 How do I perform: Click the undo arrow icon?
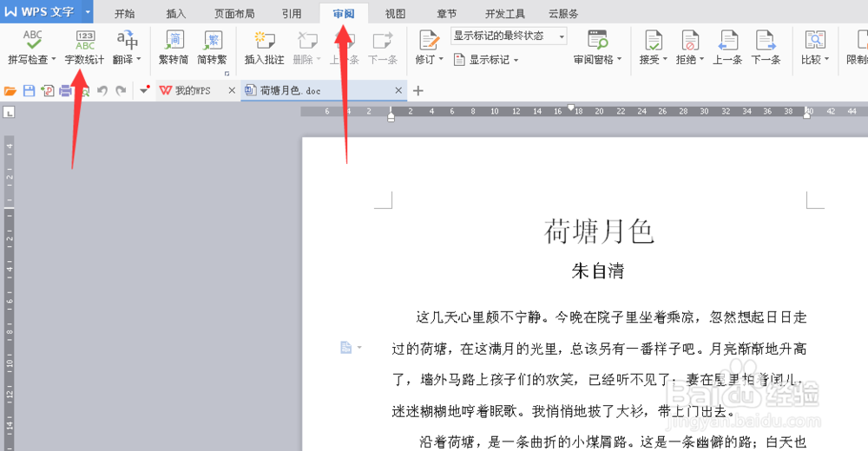(102, 91)
